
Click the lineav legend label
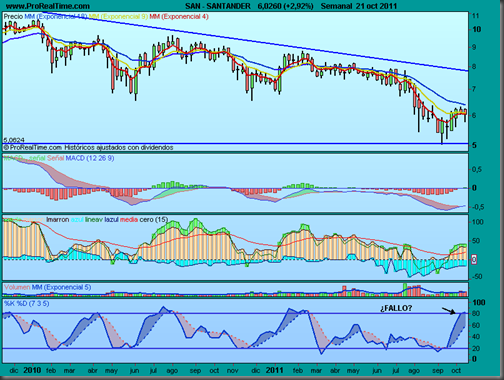(94, 220)
